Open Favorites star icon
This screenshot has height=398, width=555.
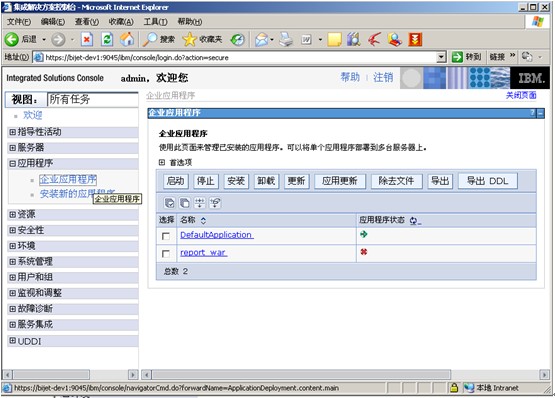[x=189, y=39]
